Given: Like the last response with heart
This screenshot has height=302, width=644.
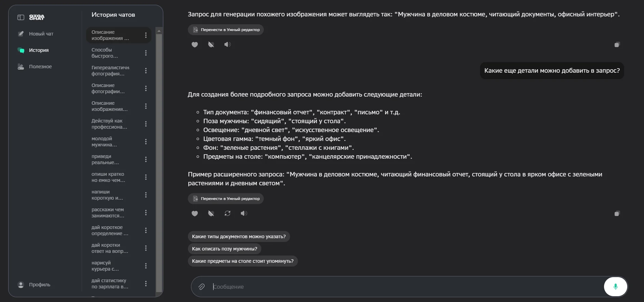Looking at the screenshot, I should pos(195,213).
